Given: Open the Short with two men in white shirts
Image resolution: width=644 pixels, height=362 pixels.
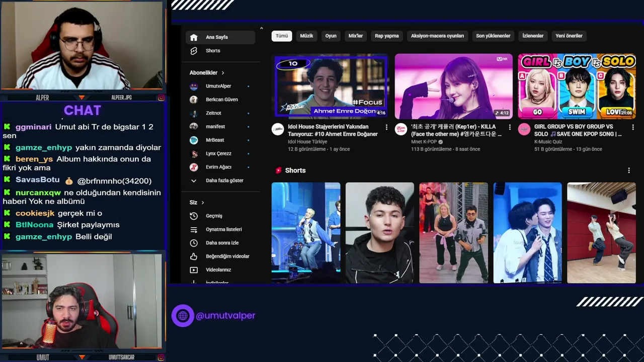Looking at the screenshot, I should pyautogui.click(x=528, y=232).
